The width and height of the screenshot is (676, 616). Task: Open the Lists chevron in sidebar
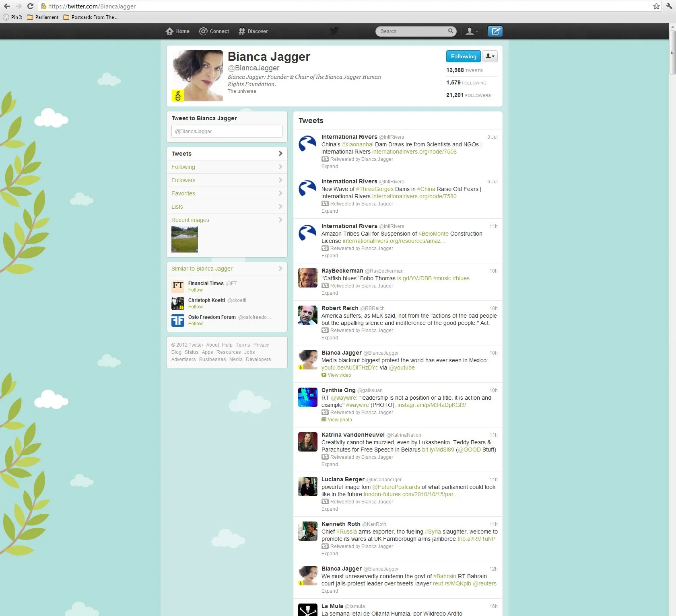pos(280,207)
